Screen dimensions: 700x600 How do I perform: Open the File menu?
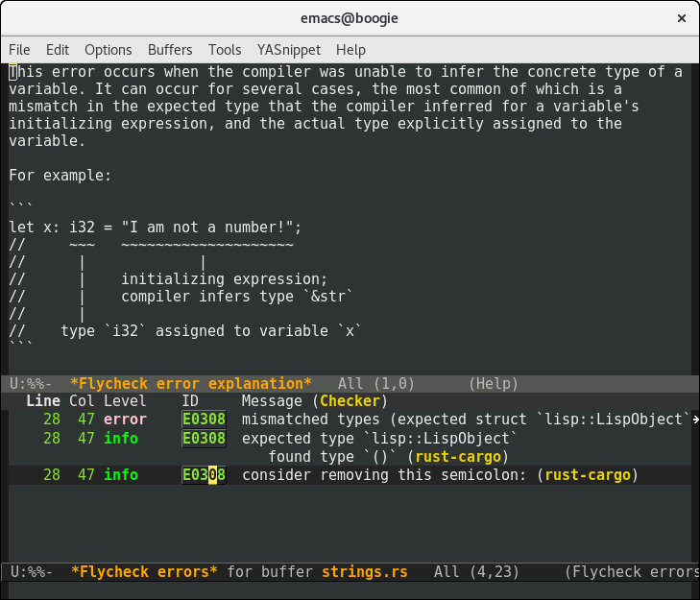coord(19,50)
